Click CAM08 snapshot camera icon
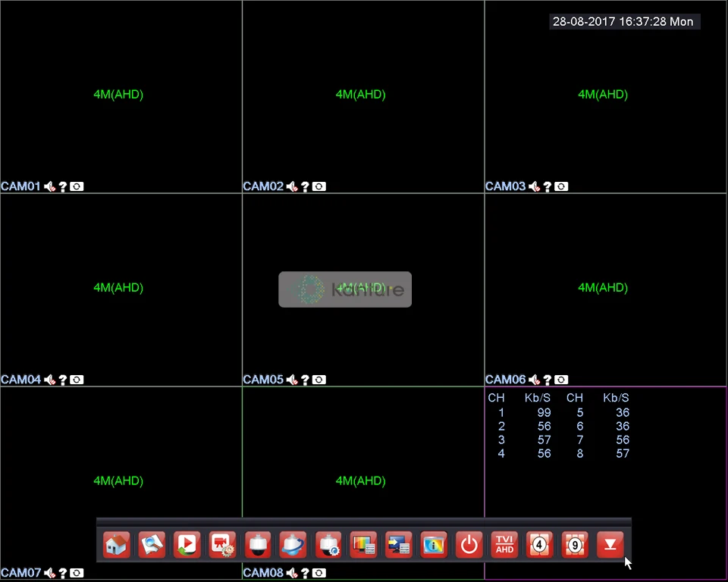The height and width of the screenshot is (582, 728). coord(319,573)
